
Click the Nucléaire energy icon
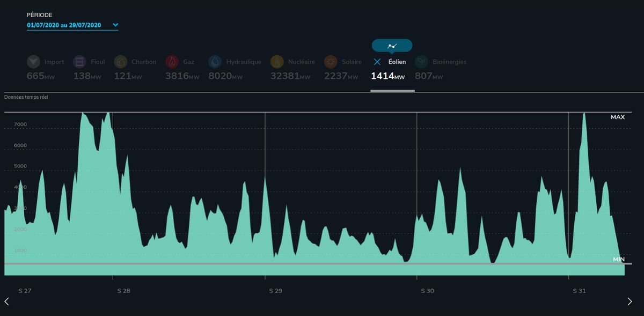277,62
